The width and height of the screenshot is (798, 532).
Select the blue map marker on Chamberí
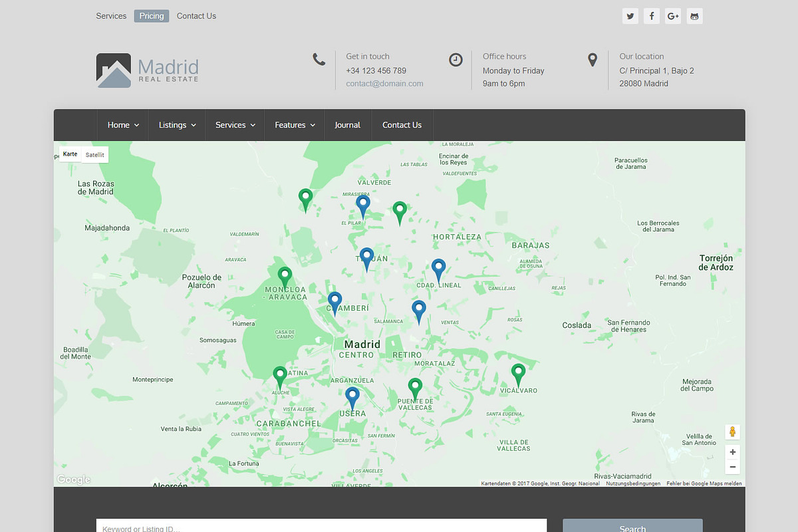334,303
